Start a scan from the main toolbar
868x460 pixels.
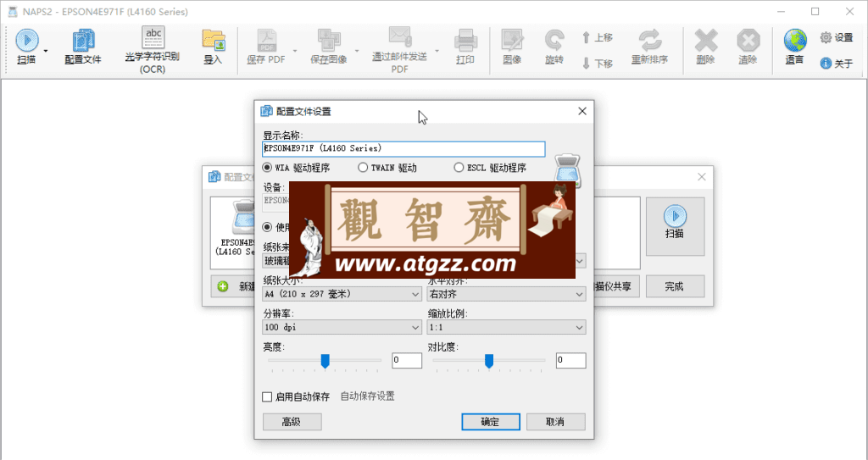pos(26,47)
